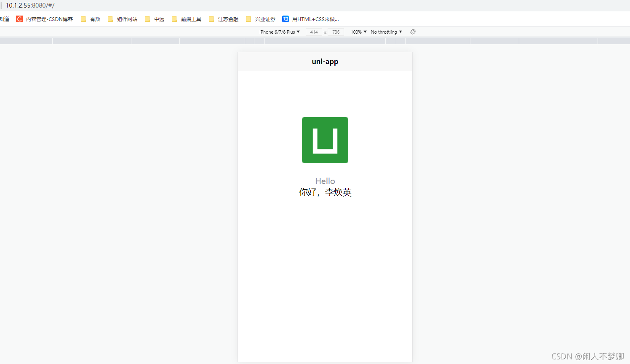Open the 江苏金融 bookmark folder
The width and height of the screenshot is (630, 364).
point(224,19)
